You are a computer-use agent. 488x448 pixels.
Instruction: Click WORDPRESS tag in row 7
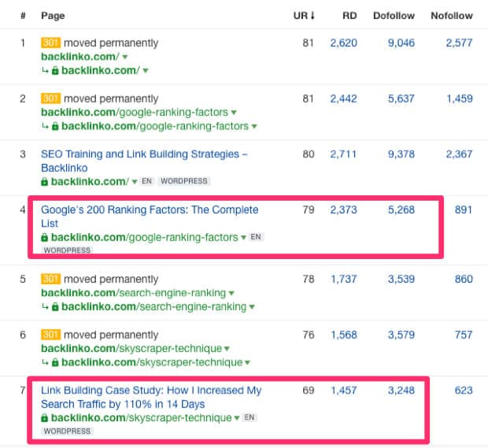click(x=67, y=431)
